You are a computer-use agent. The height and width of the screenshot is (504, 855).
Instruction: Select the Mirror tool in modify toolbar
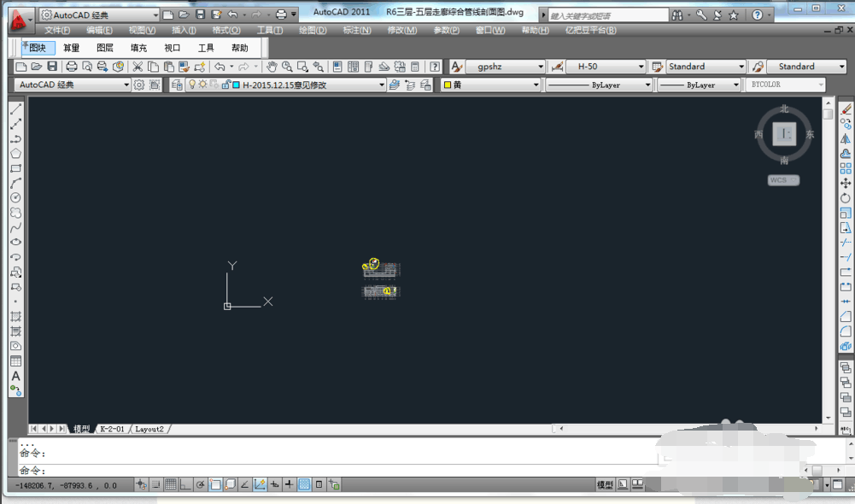846,138
